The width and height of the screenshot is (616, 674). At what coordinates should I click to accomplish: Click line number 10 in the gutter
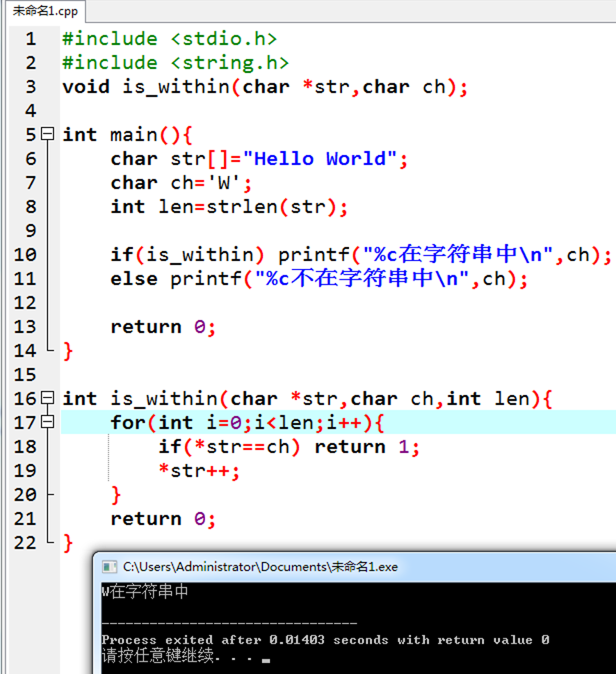pos(25,255)
